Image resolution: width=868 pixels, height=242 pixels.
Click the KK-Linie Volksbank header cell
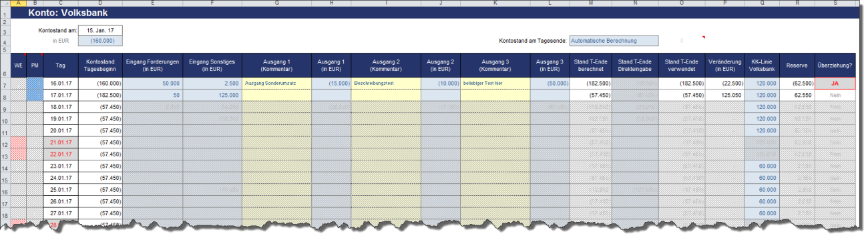click(x=761, y=66)
